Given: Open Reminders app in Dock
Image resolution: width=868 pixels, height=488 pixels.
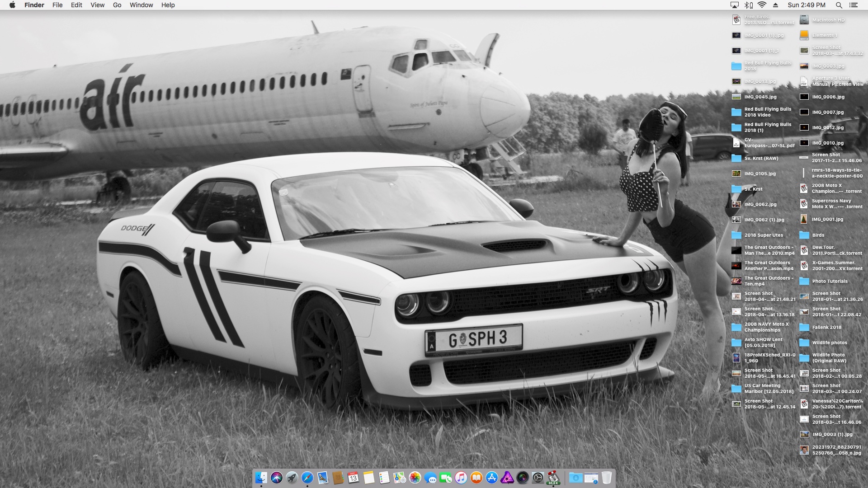Looking at the screenshot, I should [384, 478].
